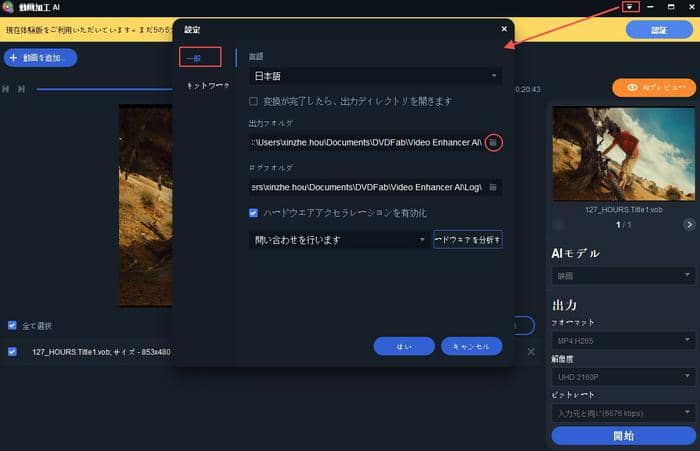Screen dimensions: 700x451
Task: Click the log folder browse icon
Action: pos(493,187)
